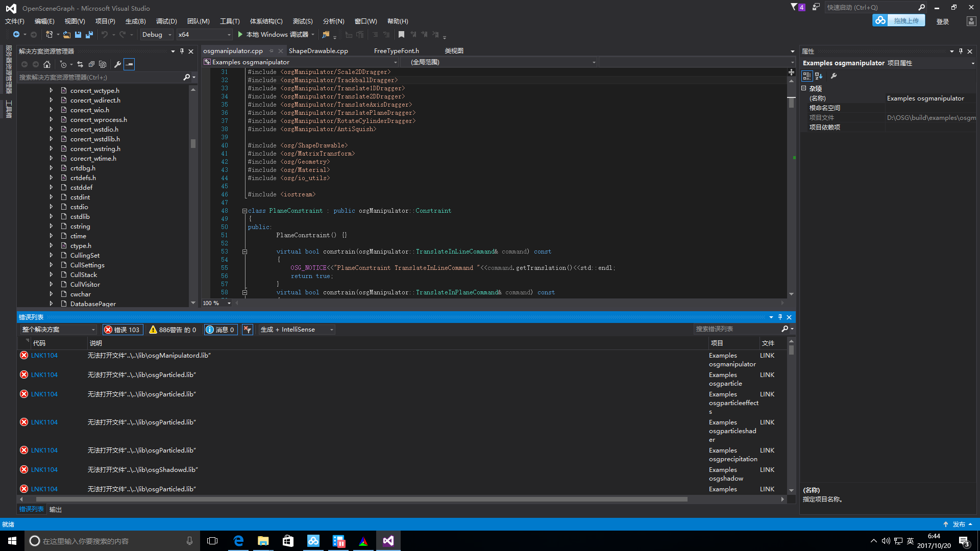Open the 整个解决方案 scope dropdown
This screenshot has height=551, width=980.
[58, 330]
